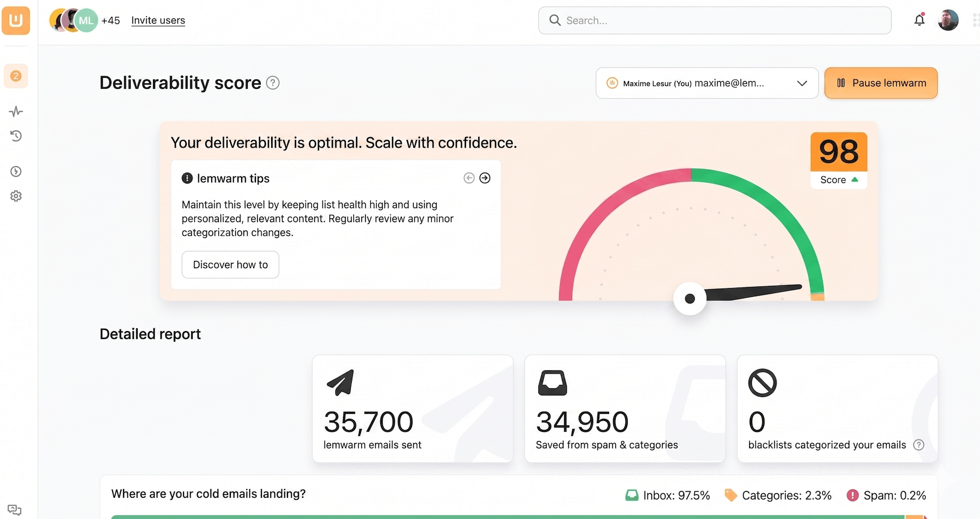Click the 35,700 emails sent value

pyautogui.click(x=369, y=422)
